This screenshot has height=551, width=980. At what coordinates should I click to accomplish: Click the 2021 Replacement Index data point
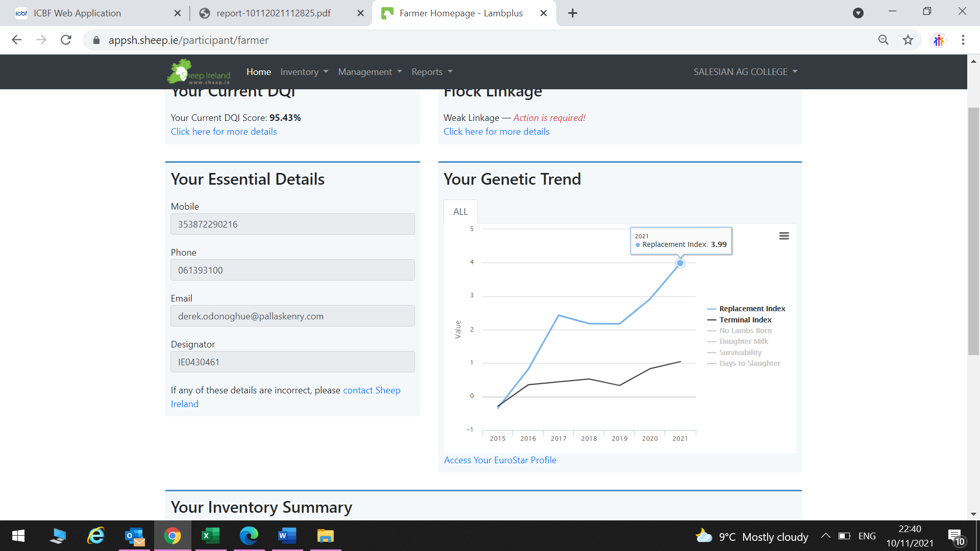tap(680, 263)
